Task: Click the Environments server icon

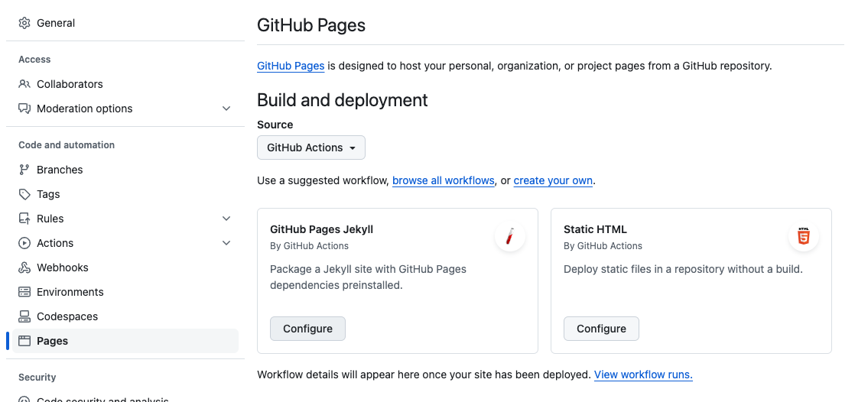Action: click(x=24, y=292)
